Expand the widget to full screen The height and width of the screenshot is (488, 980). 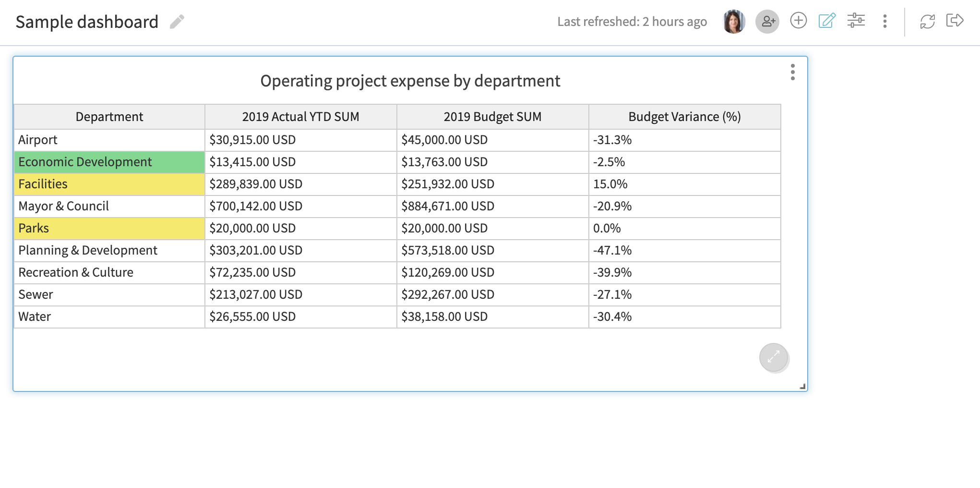coord(774,357)
